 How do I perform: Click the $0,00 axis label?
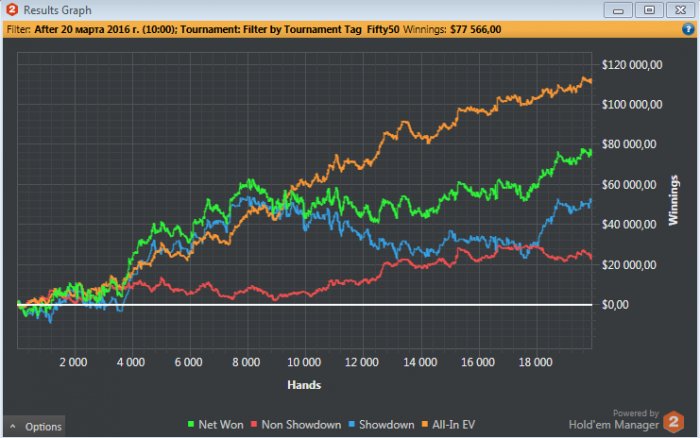tap(615, 305)
